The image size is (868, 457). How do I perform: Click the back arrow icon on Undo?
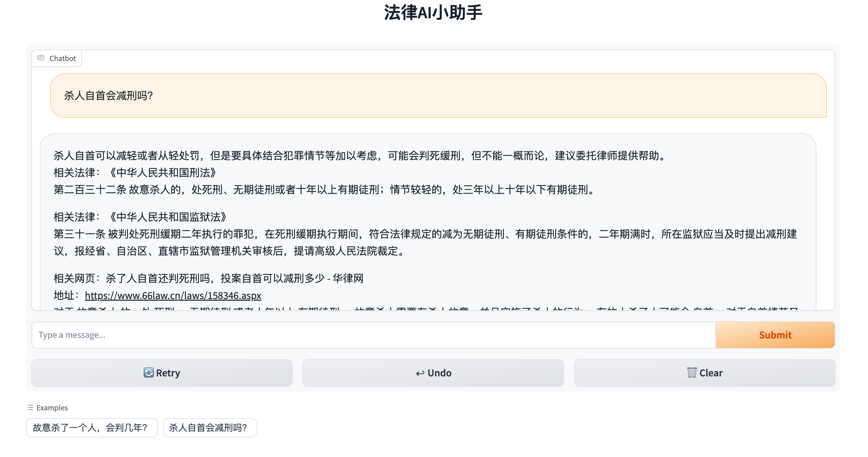point(420,373)
